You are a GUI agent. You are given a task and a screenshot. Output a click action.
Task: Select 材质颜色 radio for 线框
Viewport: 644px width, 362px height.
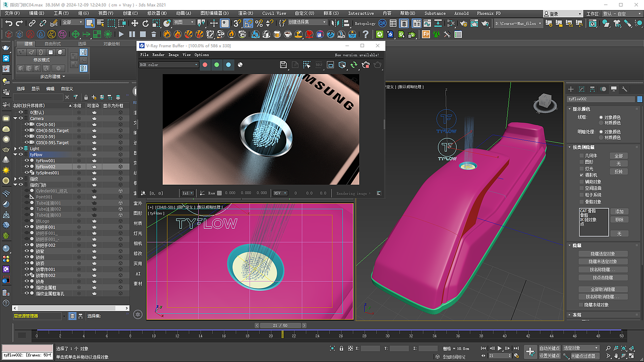601,123
